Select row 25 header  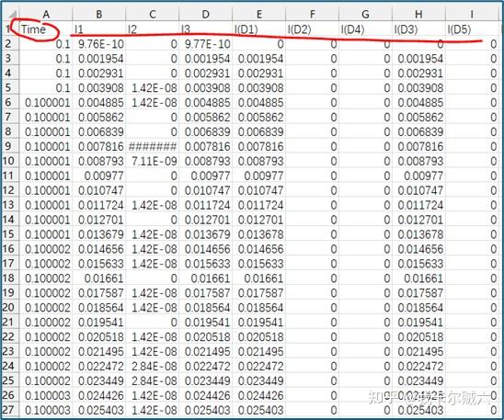[9, 380]
